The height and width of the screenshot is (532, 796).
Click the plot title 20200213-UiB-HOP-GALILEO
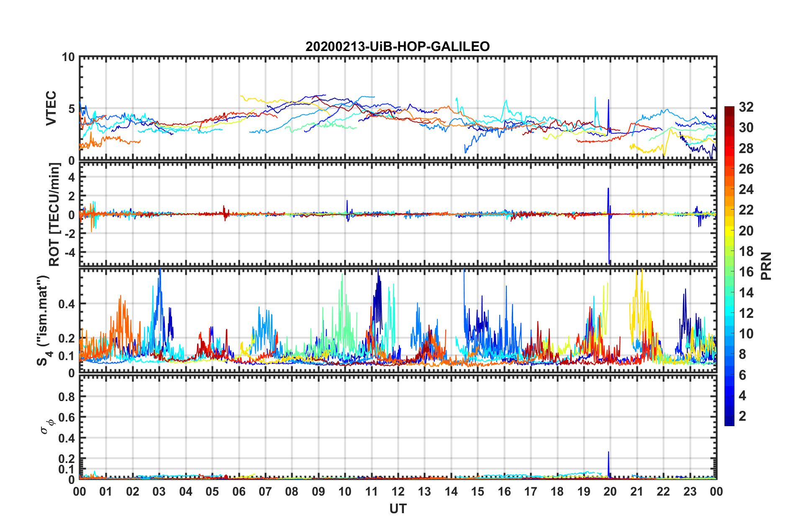pos(398,46)
